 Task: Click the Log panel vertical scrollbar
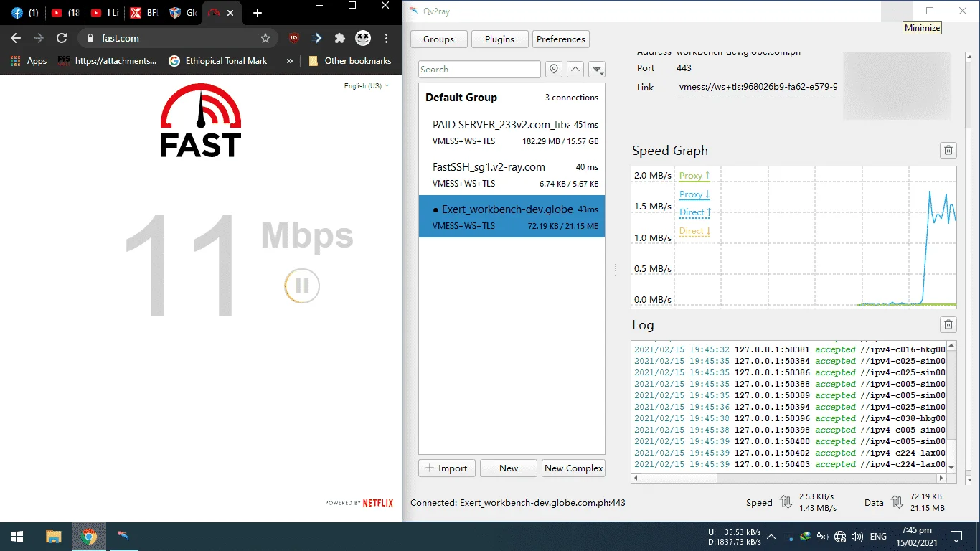[951, 406]
